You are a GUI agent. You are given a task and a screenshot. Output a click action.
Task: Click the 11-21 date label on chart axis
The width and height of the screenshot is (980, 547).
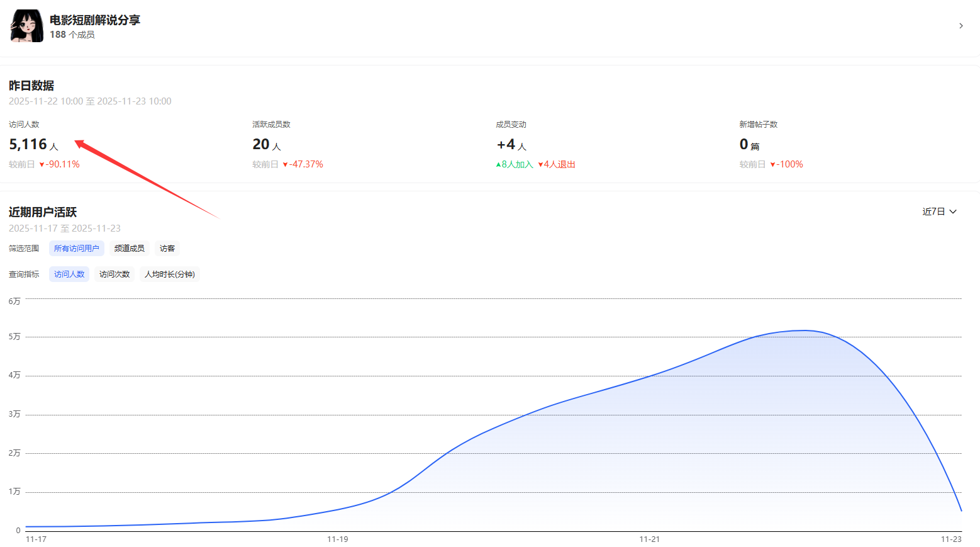pos(649,539)
